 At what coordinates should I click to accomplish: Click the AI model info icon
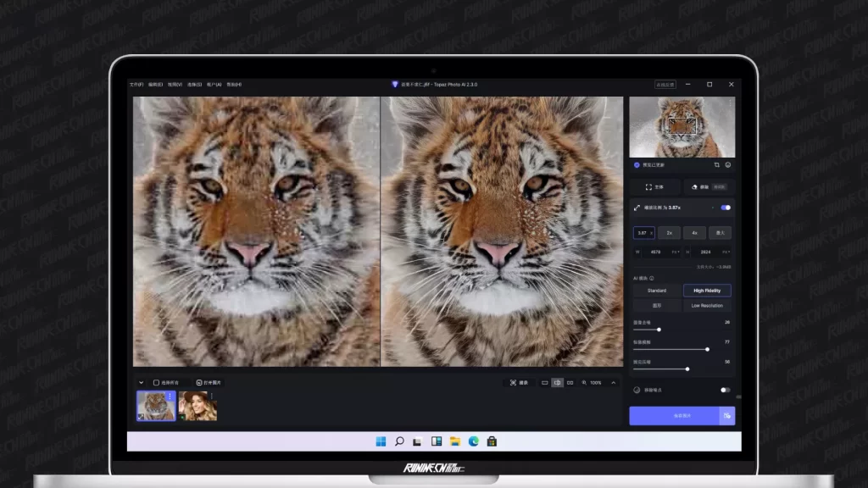pyautogui.click(x=652, y=278)
